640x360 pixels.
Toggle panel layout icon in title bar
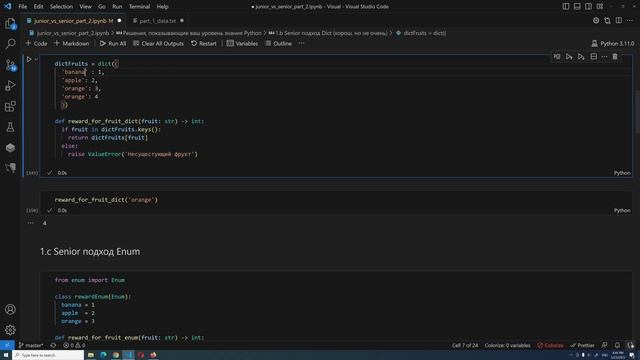click(x=577, y=7)
